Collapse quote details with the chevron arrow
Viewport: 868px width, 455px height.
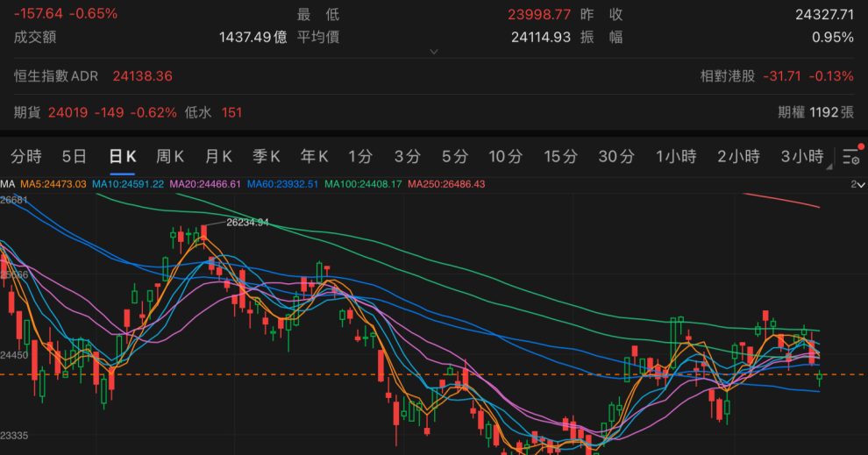pos(433,52)
